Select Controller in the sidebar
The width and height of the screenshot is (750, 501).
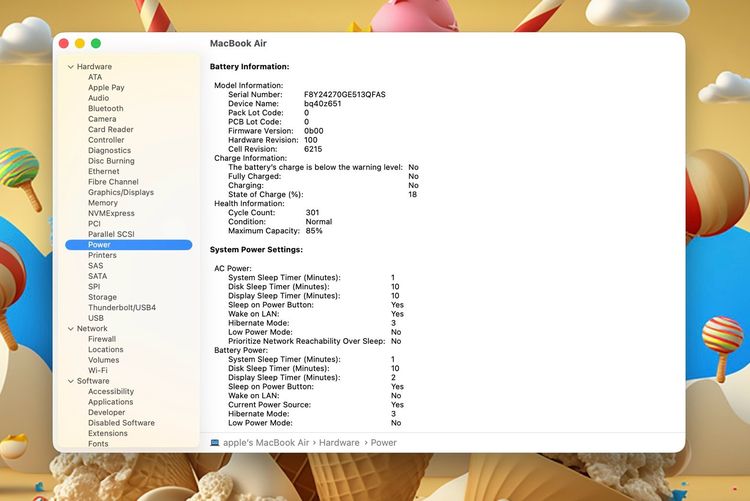106,140
